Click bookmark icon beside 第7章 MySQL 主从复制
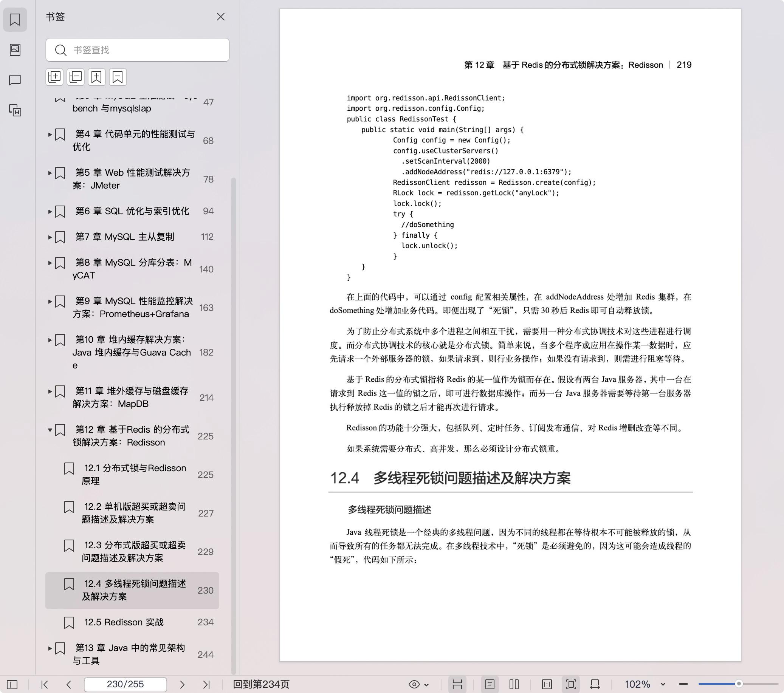 (x=60, y=237)
